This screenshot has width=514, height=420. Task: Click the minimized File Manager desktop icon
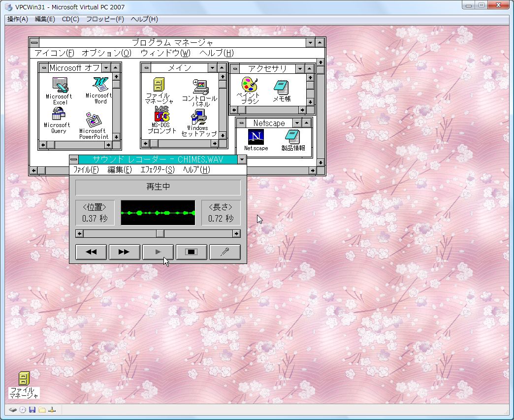[x=23, y=379]
